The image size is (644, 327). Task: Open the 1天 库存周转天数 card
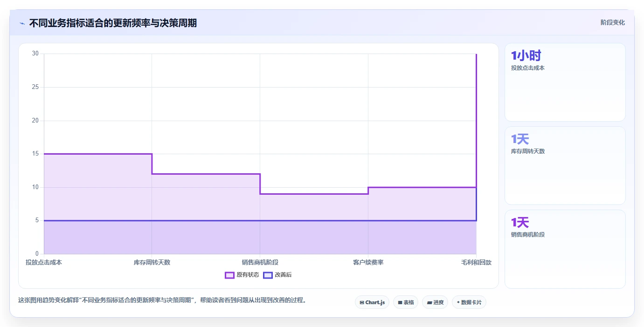pyautogui.click(x=565, y=165)
